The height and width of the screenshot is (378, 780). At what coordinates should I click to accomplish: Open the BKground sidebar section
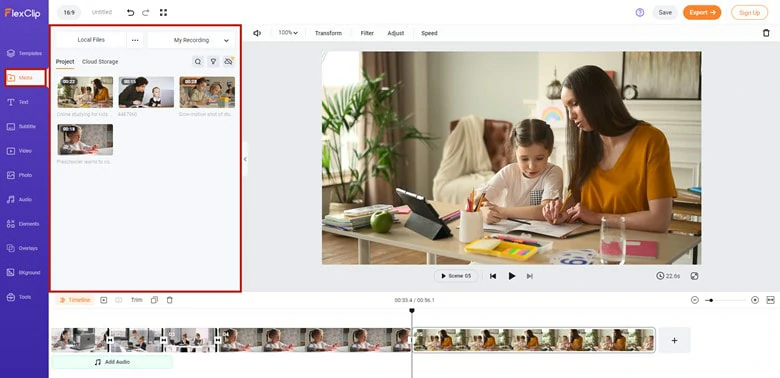pos(24,273)
